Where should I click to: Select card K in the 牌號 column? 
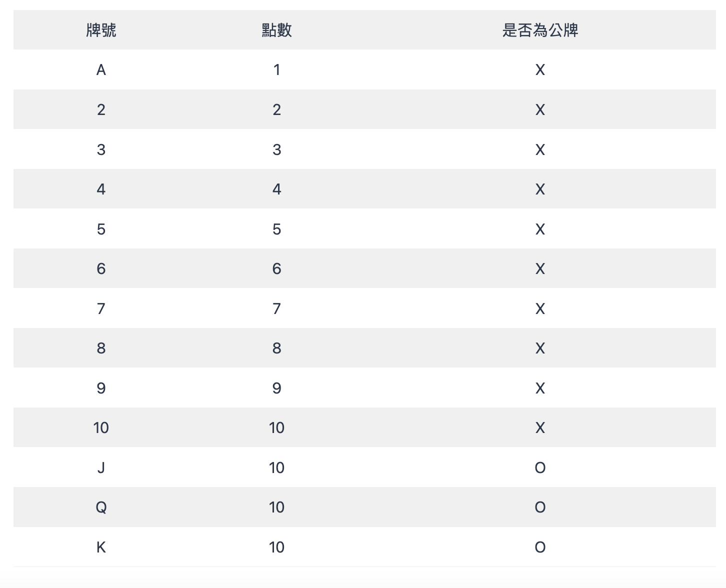101,547
